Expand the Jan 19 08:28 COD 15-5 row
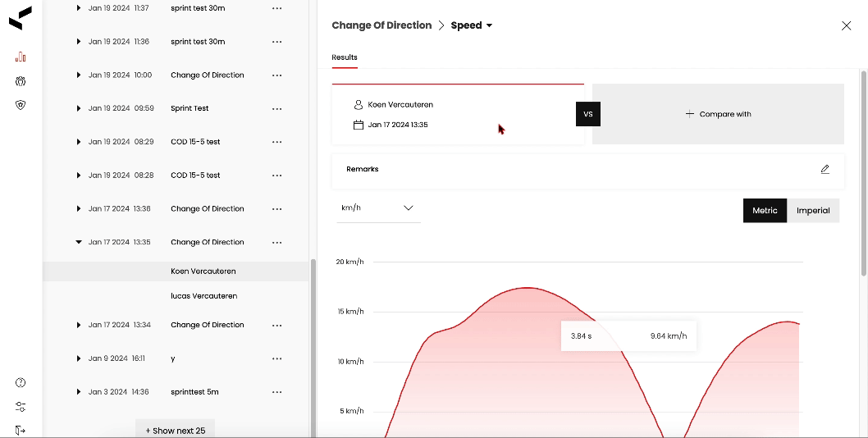The width and height of the screenshot is (868, 438). 78,176
